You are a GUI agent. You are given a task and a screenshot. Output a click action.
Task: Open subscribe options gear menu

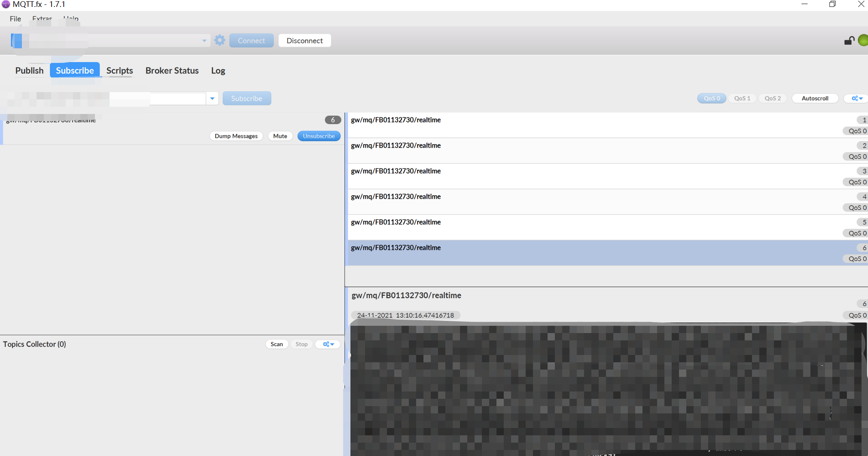pyautogui.click(x=857, y=99)
